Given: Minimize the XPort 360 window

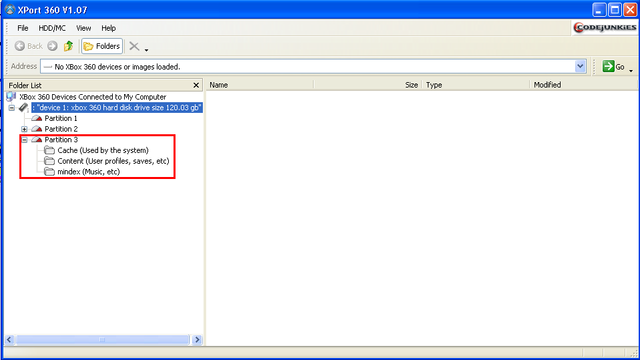Looking at the screenshot, I should click(x=599, y=10).
